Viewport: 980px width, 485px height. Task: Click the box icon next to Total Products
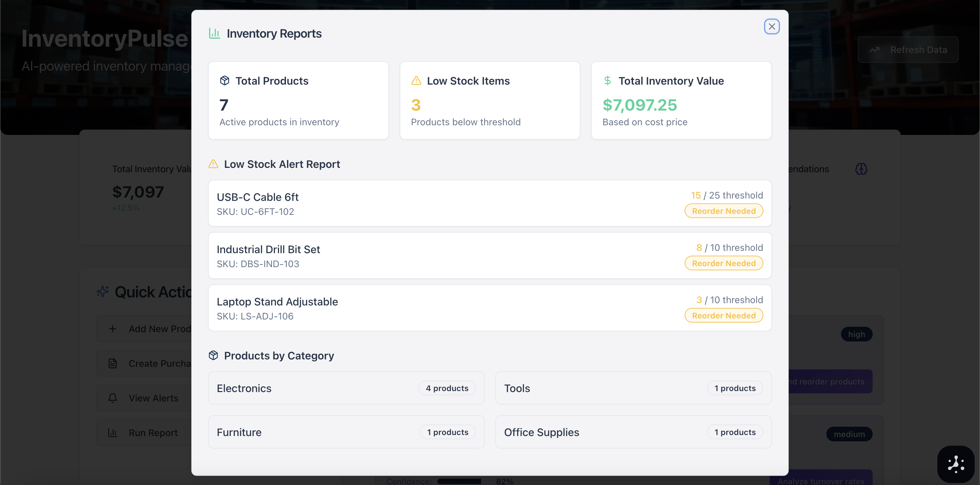click(224, 81)
